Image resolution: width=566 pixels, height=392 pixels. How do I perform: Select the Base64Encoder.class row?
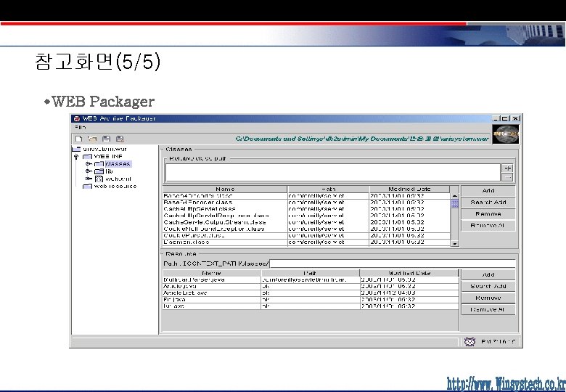point(306,202)
